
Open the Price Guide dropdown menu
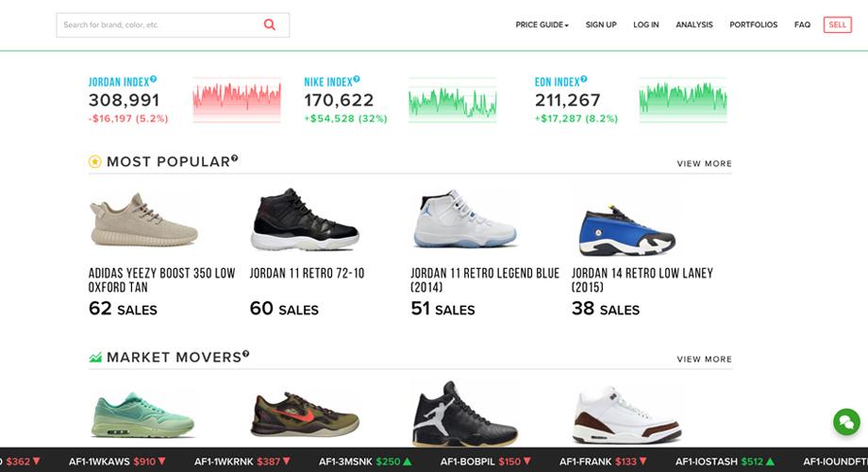[542, 25]
